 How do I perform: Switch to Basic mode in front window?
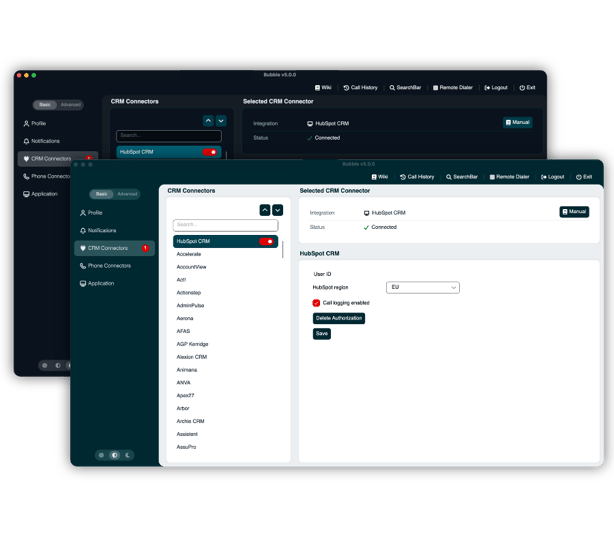101,194
